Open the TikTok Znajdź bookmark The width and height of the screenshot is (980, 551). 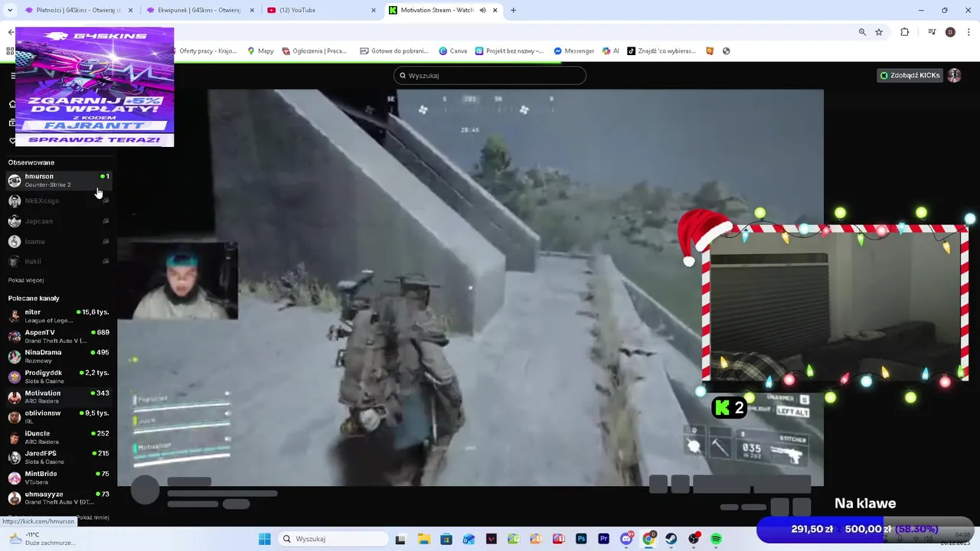coord(661,51)
